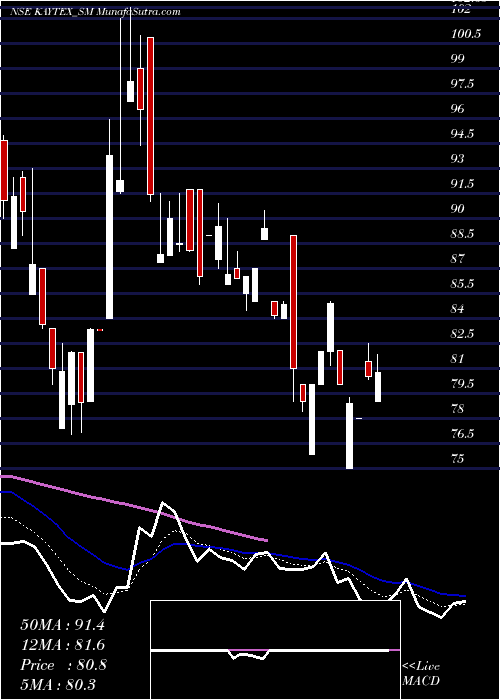Click the NSE KAYTEX_SM chart title

pos(52,12)
